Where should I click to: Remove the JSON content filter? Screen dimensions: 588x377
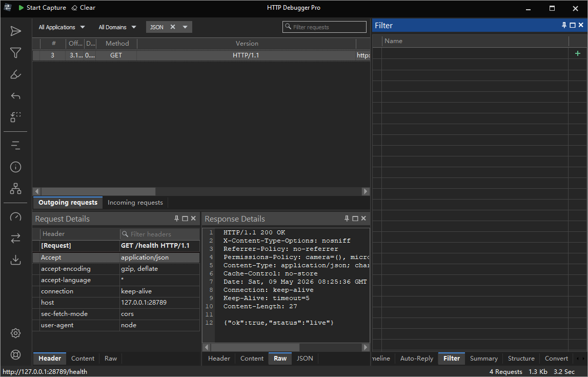pos(172,27)
